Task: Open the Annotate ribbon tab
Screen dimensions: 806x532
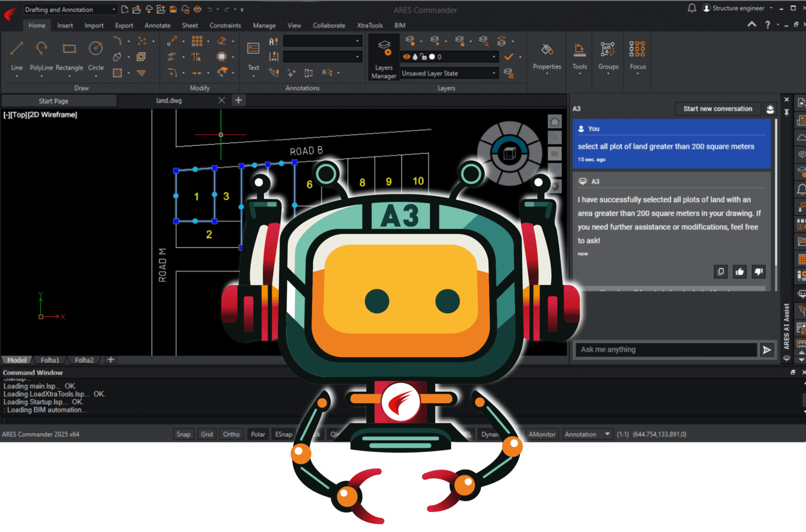Action: click(157, 25)
